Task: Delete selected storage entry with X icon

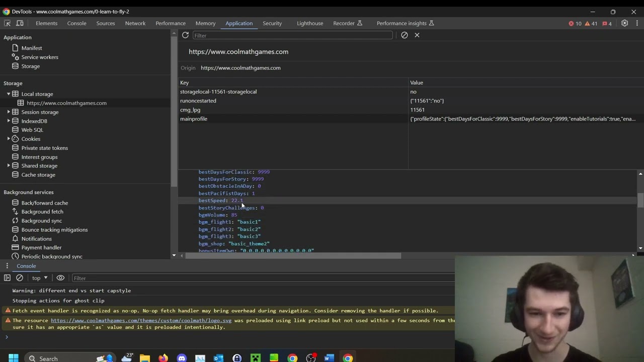Action: click(x=417, y=35)
